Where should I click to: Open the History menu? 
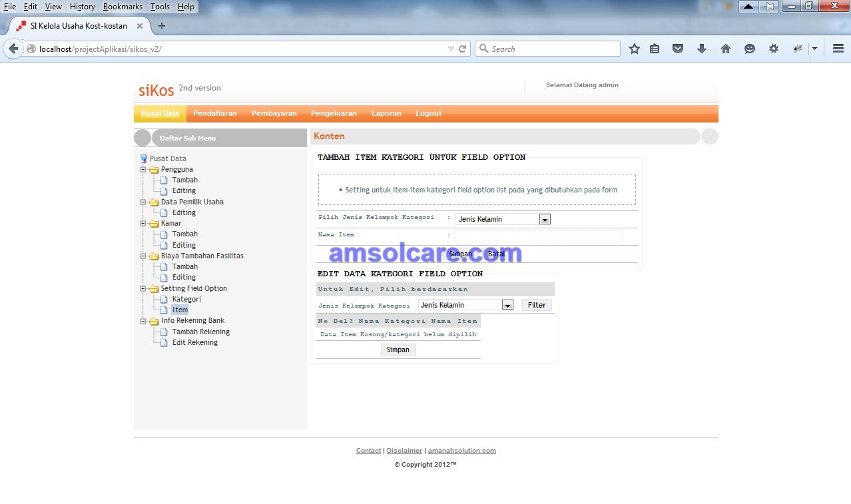point(83,7)
